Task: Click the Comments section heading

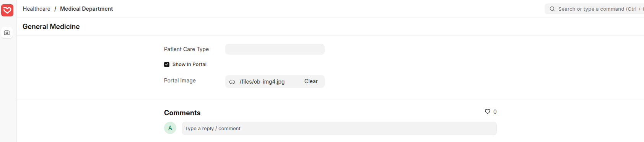Action: (x=182, y=113)
